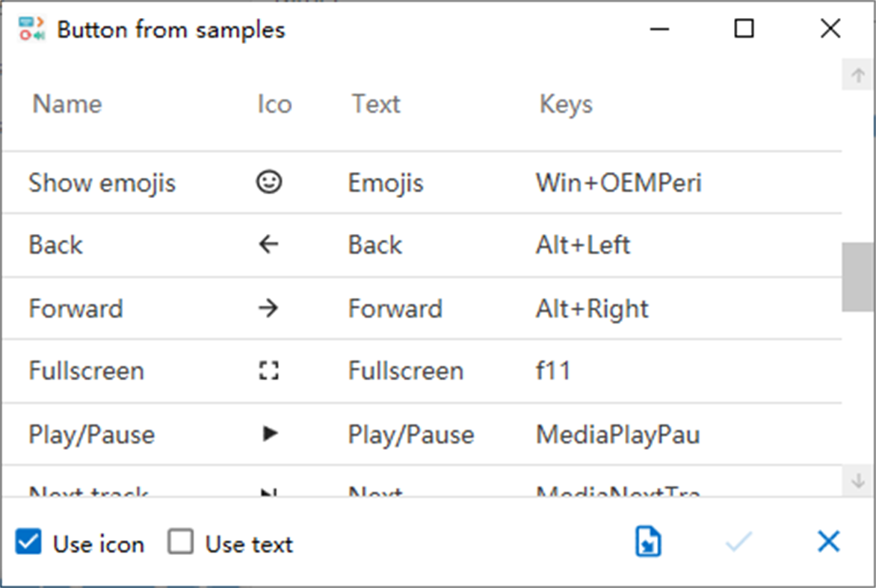Click the confirm checkmark icon
This screenshot has width=876, height=588.
click(738, 542)
